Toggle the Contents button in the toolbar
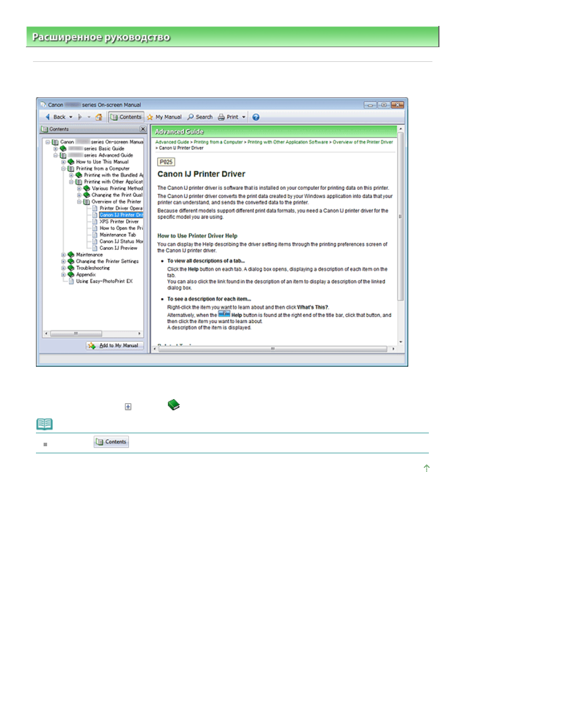 [x=126, y=117]
